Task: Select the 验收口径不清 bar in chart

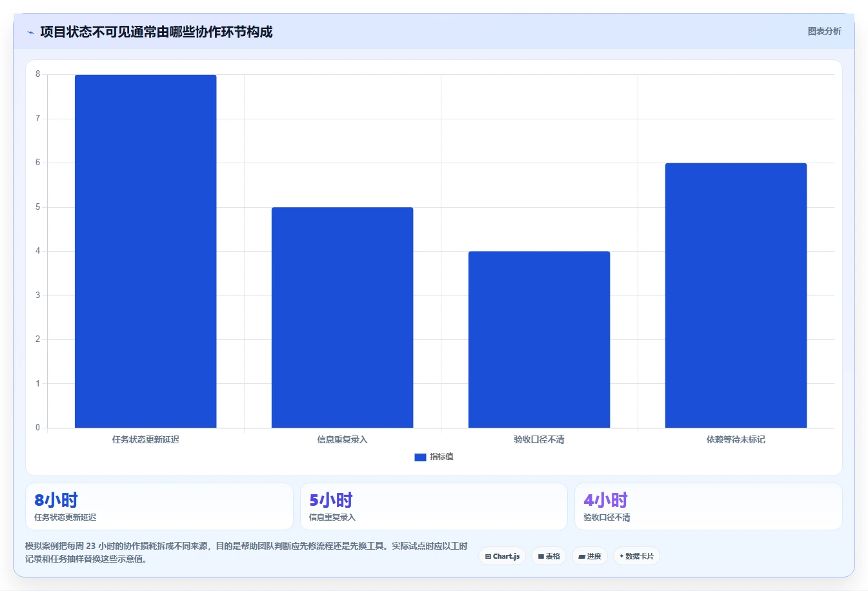Action: point(539,339)
